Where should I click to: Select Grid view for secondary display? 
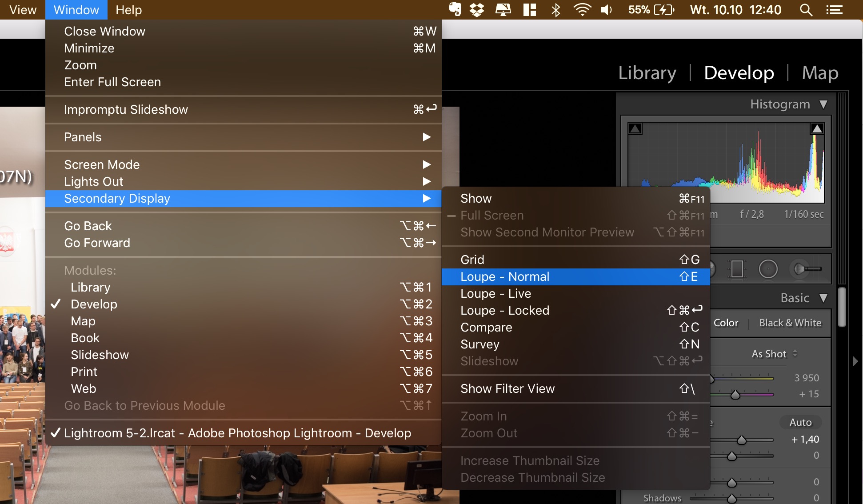[x=576, y=260]
